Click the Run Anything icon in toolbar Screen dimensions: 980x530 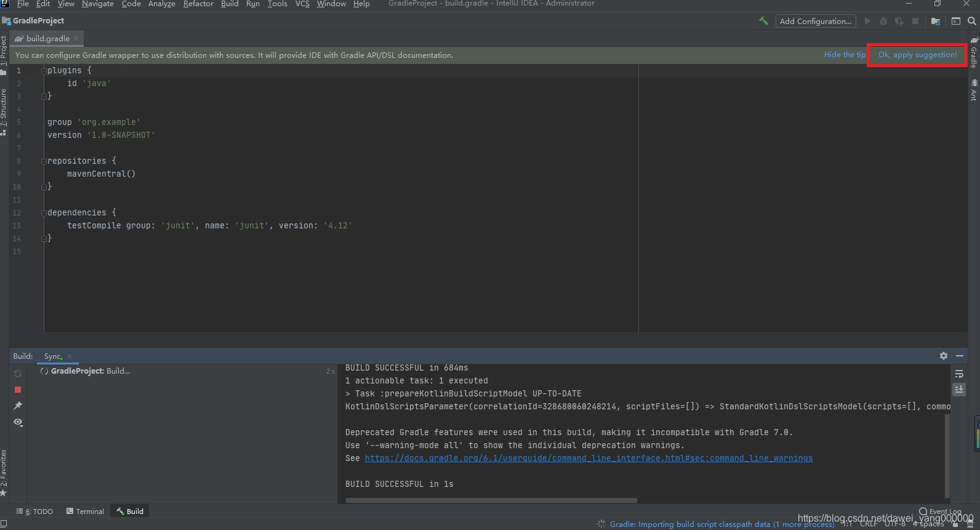[956, 21]
